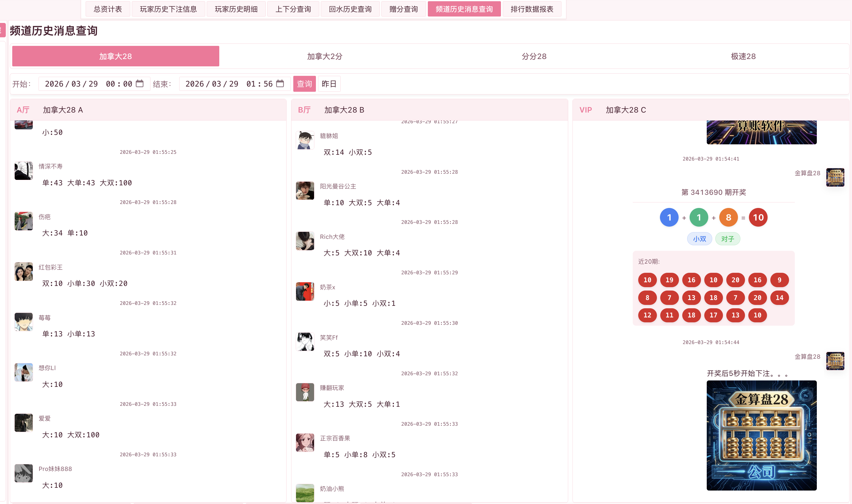Open the 玩家历史下注信息 menu tab
Image resolution: width=852 pixels, height=504 pixels.
tap(169, 9)
